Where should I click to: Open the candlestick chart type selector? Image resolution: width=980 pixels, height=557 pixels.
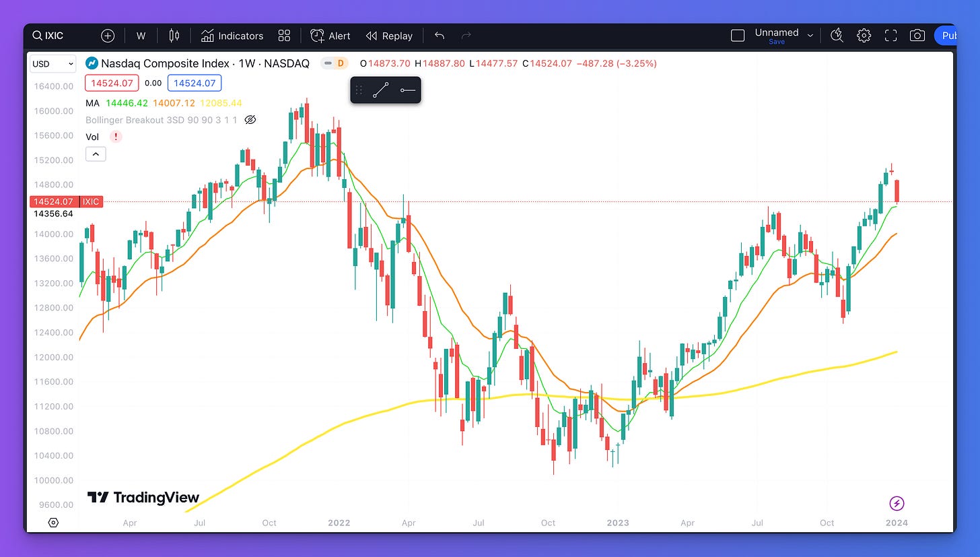(174, 36)
